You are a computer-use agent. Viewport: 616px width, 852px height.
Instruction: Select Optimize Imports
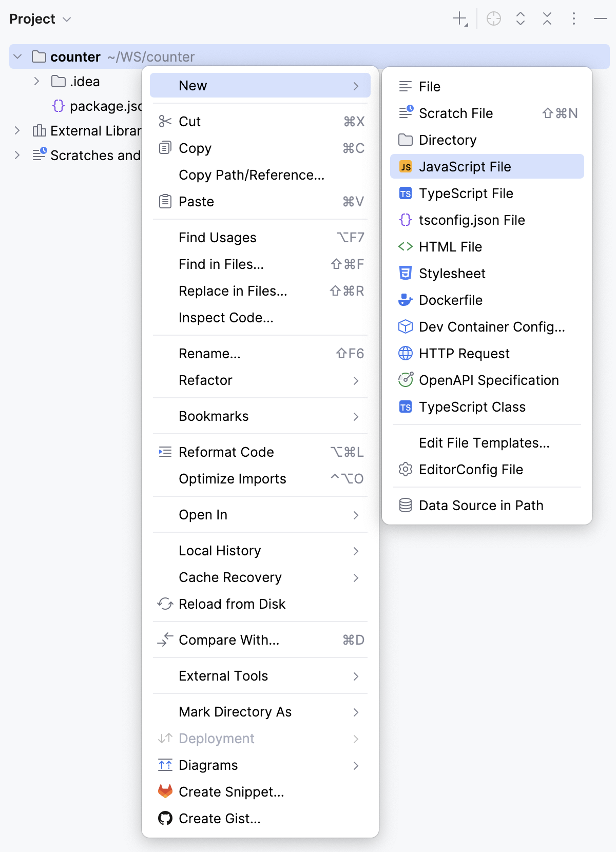click(x=260, y=479)
